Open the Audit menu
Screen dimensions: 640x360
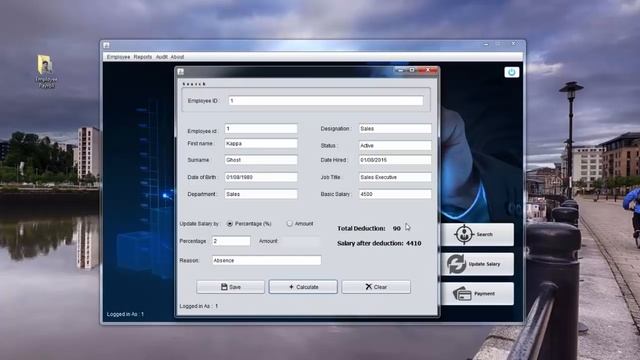tap(162, 57)
